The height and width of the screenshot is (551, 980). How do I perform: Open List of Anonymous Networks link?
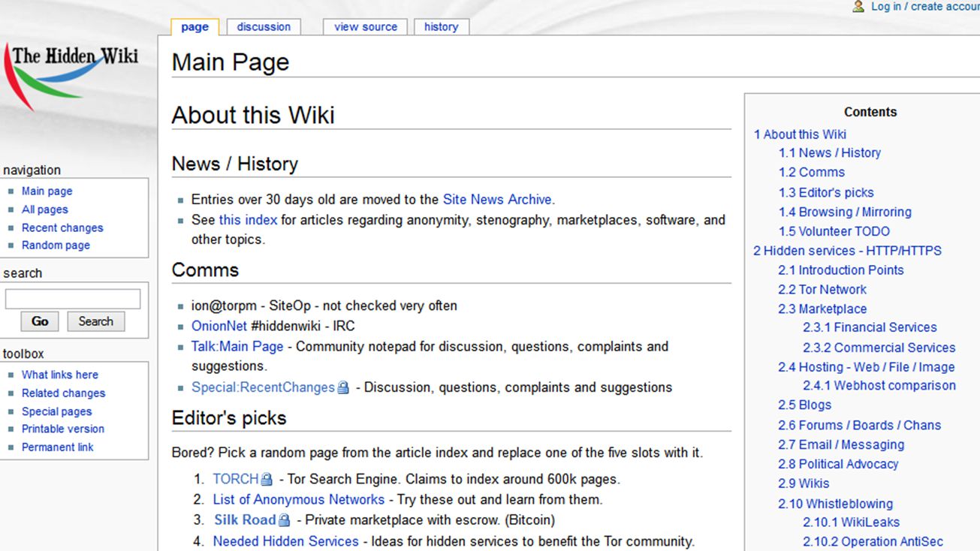coord(299,499)
